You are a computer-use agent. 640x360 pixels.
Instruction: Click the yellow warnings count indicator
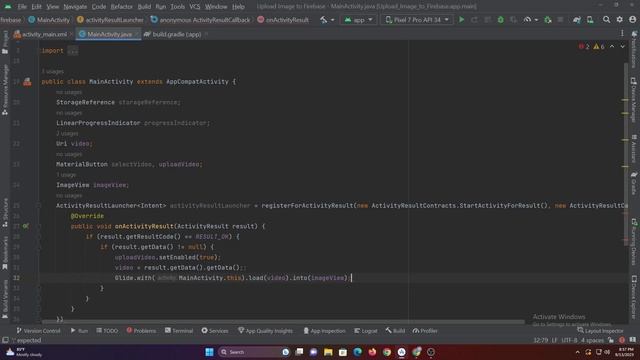[x=599, y=47]
